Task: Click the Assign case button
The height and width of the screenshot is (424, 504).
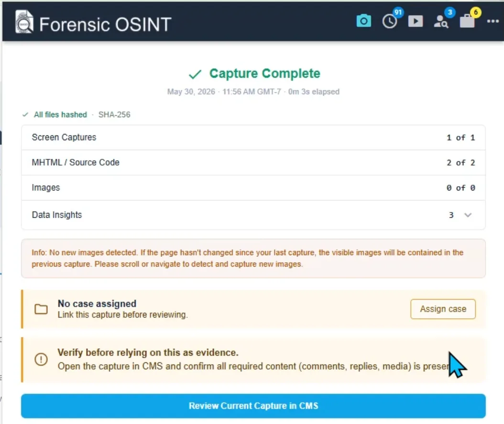Action: tap(443, 309)
